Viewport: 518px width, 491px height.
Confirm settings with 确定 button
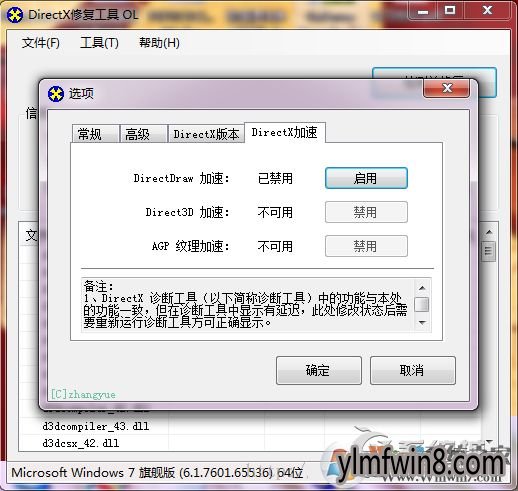319,370
